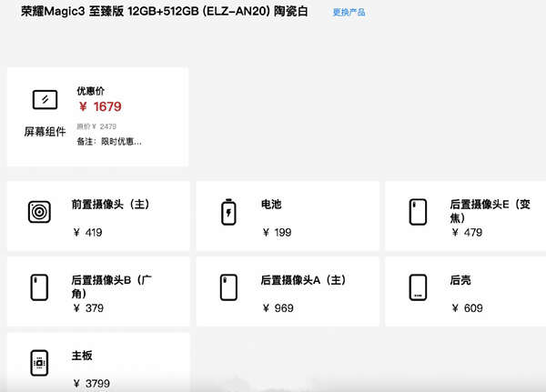Click the product title 荣耀Magic3 至臻版
546x392 pixels.
(165, 12)
